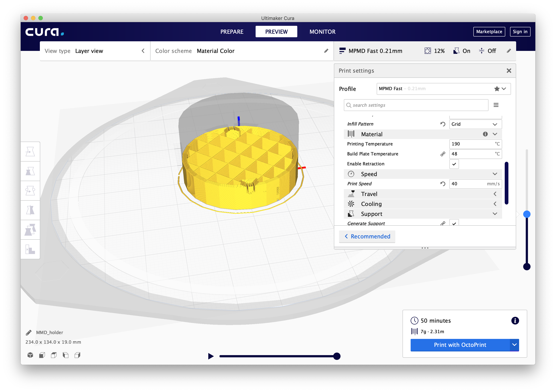
Task: Collapse the Support settings section
Action: pos(495,214)
